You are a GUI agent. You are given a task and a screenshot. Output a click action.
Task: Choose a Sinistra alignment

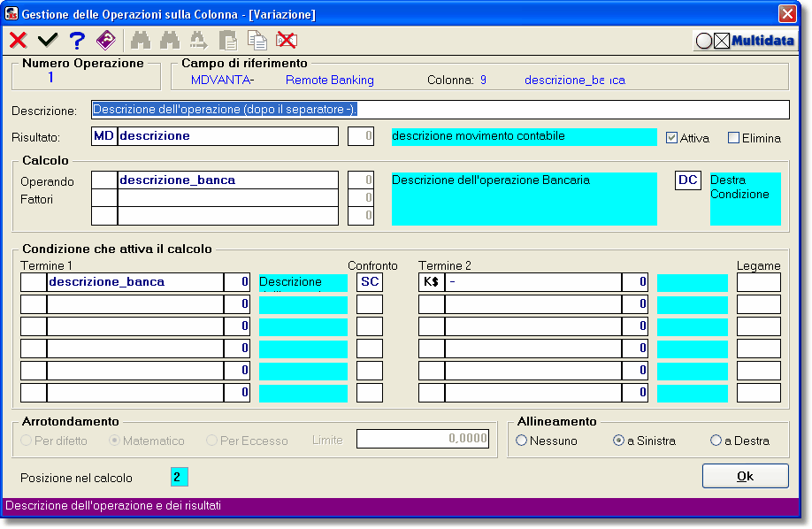click(618, 441)
